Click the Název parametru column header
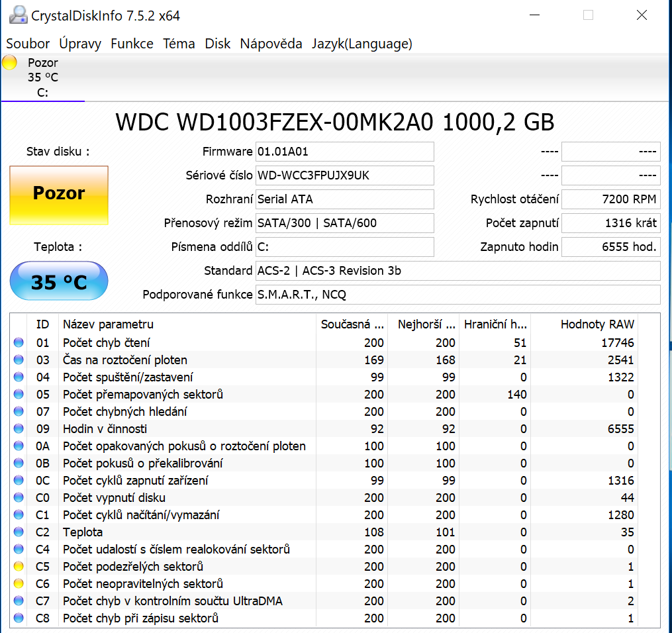 click(x=187, y=324)
